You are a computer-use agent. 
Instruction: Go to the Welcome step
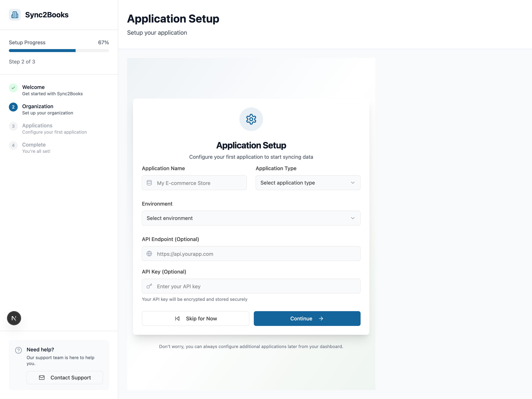pyautogui.click(x=59, y=90)
